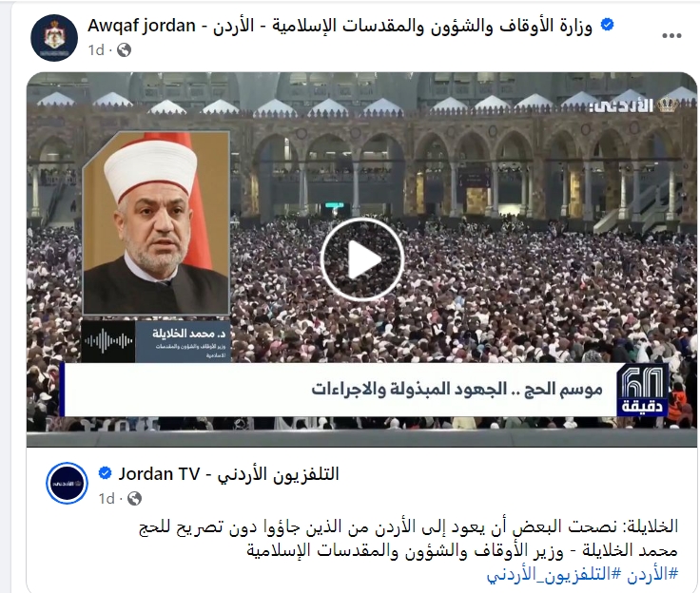Play the Hajj season video

point(362,259)
